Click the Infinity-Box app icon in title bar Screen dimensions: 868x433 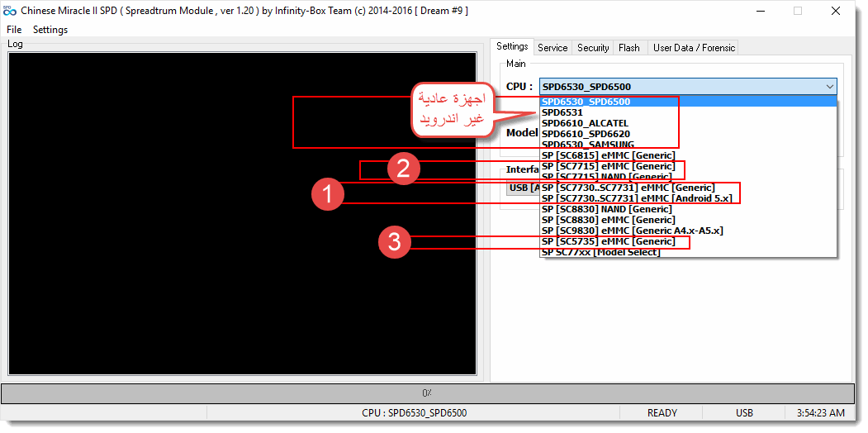point(10,11)
